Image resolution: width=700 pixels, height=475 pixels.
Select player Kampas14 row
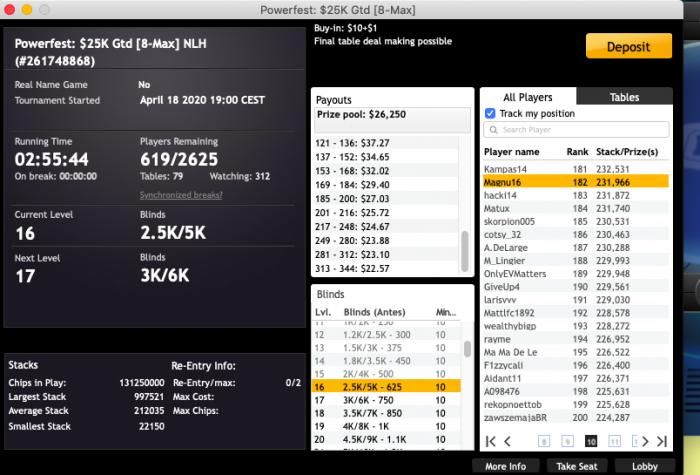click(x=576, y=169)
